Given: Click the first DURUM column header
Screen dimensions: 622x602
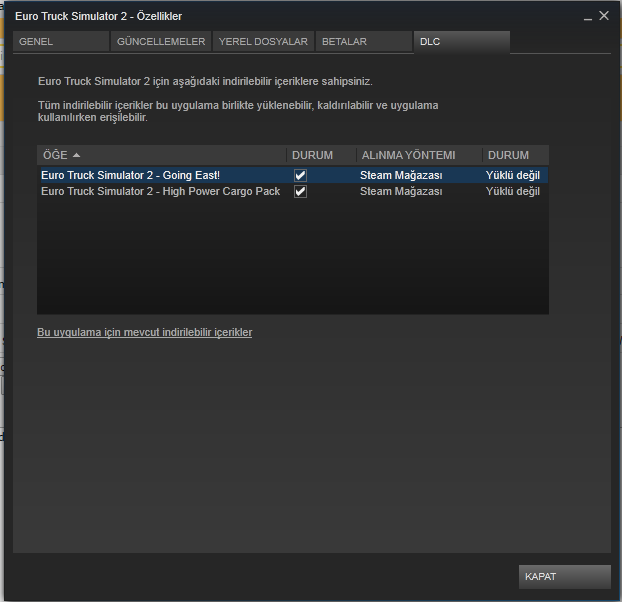Looking at the screenshot, I should [321, 155].
